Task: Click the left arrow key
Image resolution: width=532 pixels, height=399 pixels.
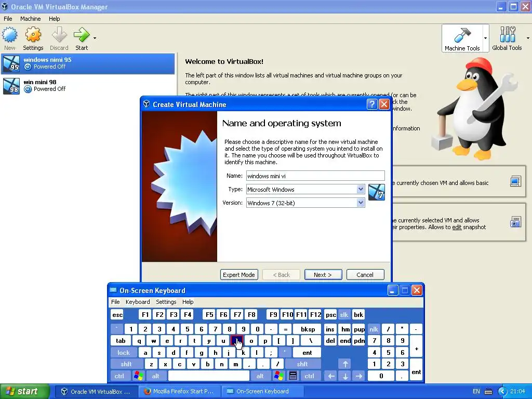Action: 331,376
